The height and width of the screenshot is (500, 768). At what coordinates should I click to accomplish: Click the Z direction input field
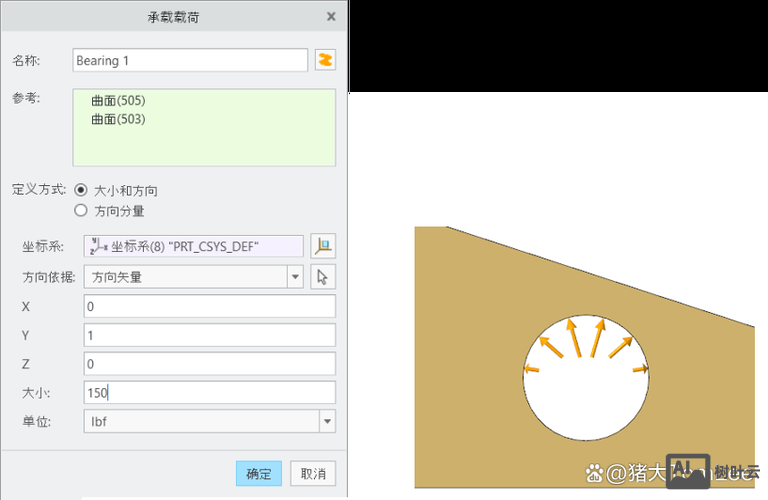209,364
